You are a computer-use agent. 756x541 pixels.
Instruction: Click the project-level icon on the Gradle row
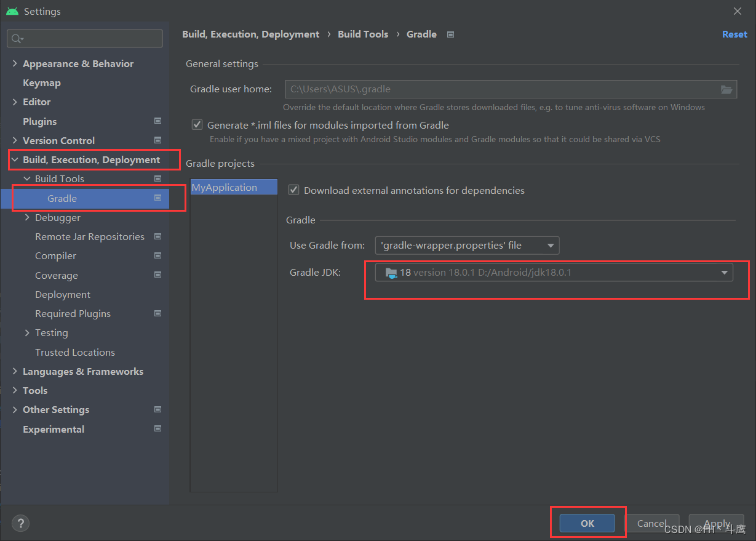click(158, 198)
